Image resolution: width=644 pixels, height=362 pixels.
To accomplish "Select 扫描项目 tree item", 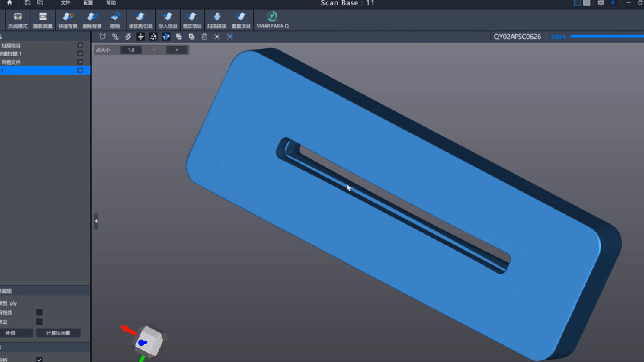I will [x=11, y=45].
